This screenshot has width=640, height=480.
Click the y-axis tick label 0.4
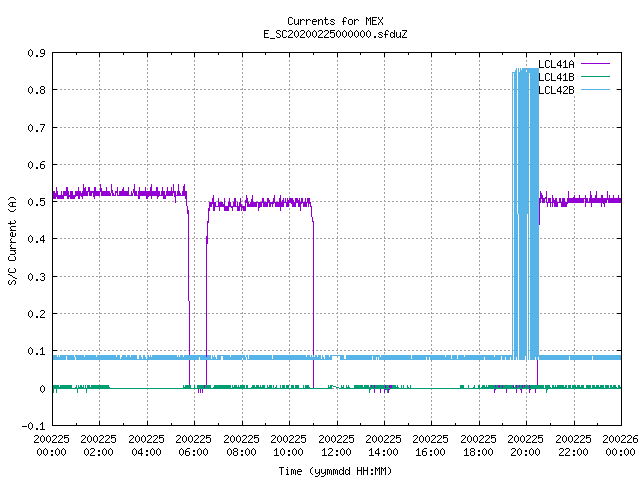coord(36,239)
